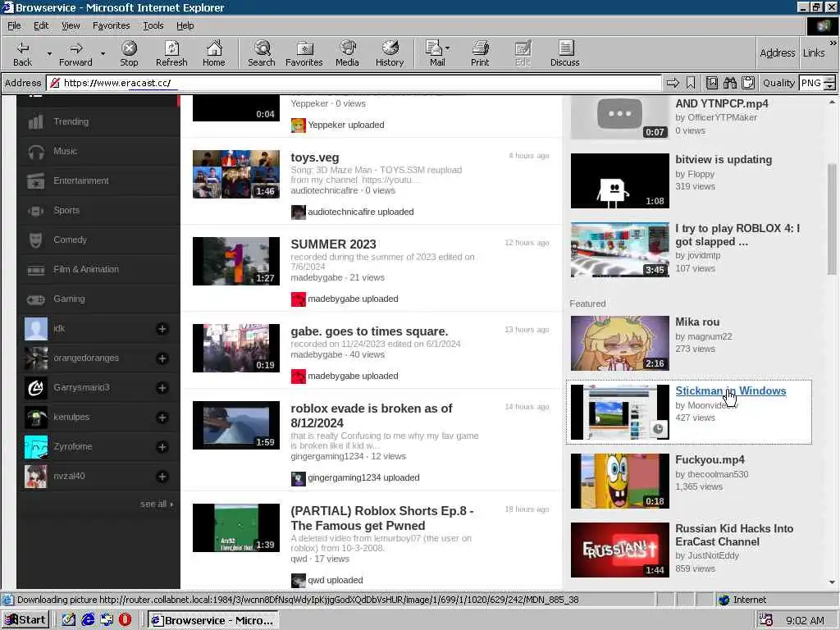Open the Favorites toolbar pane
This screenshot has height=630, width=840.
[x=304, y=53]
